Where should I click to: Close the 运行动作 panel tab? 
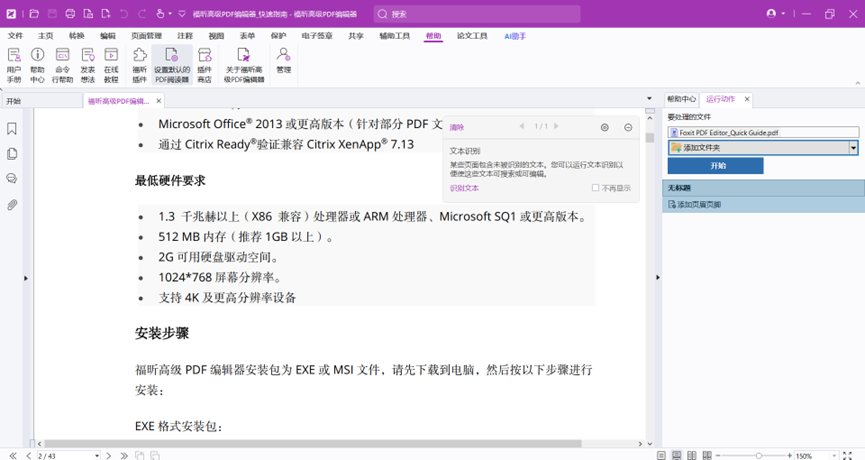747,99
